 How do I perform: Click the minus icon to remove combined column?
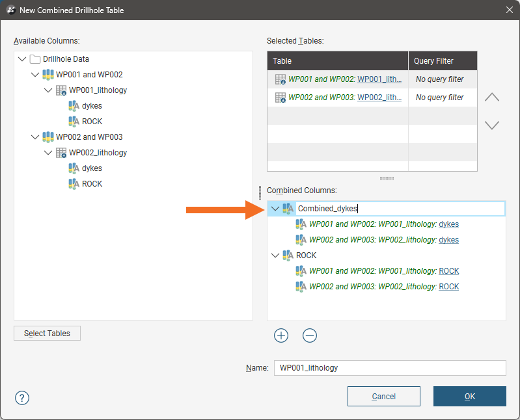click(x=310, y=335)
